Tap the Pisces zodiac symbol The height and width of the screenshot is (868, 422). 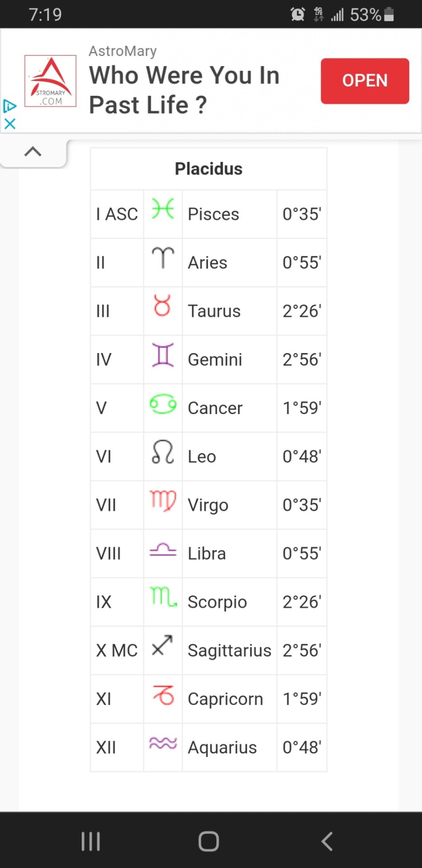[x=163, y=209]
